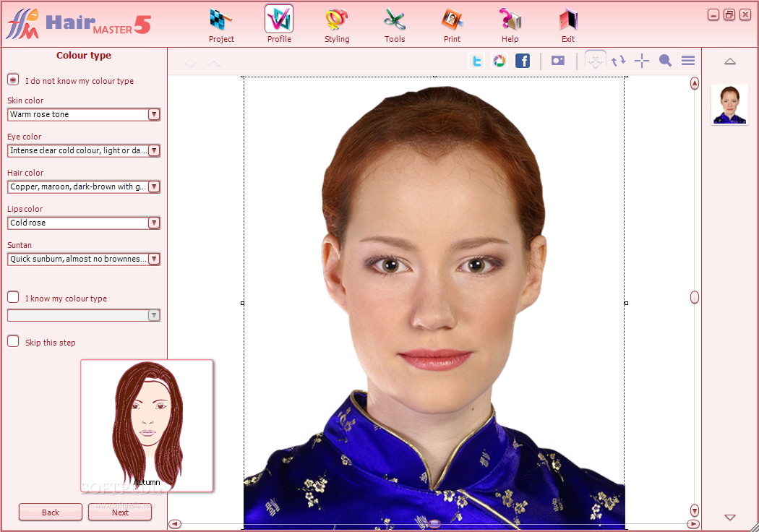This screenshot has width=759, height=532.
Task: Click the Next button
Action: tap(120, 512)
